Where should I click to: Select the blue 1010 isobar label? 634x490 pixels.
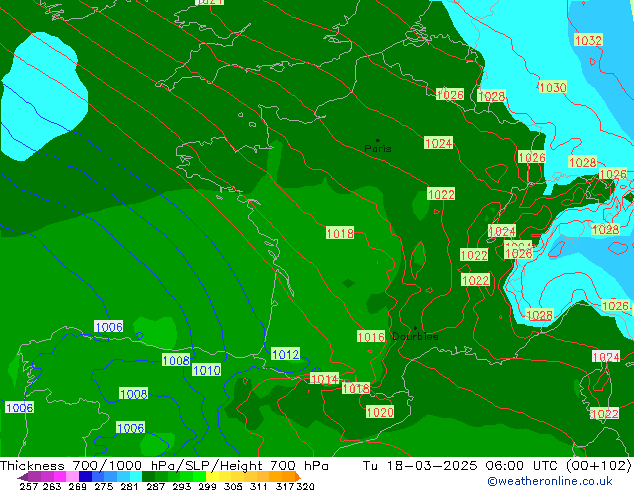click(206, 370)
